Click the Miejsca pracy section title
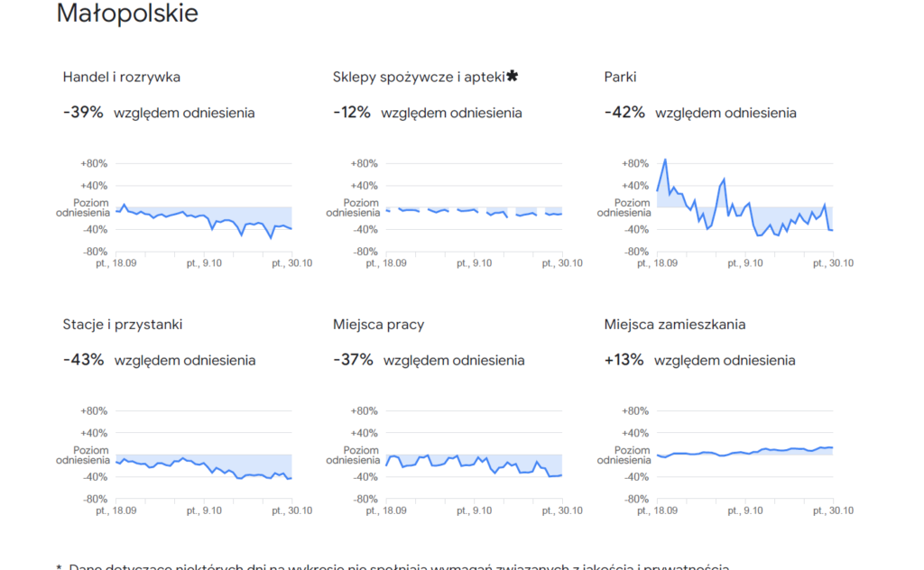Image resolution: width=924 pixels, height=570 pixels. (x=378, y=325)
